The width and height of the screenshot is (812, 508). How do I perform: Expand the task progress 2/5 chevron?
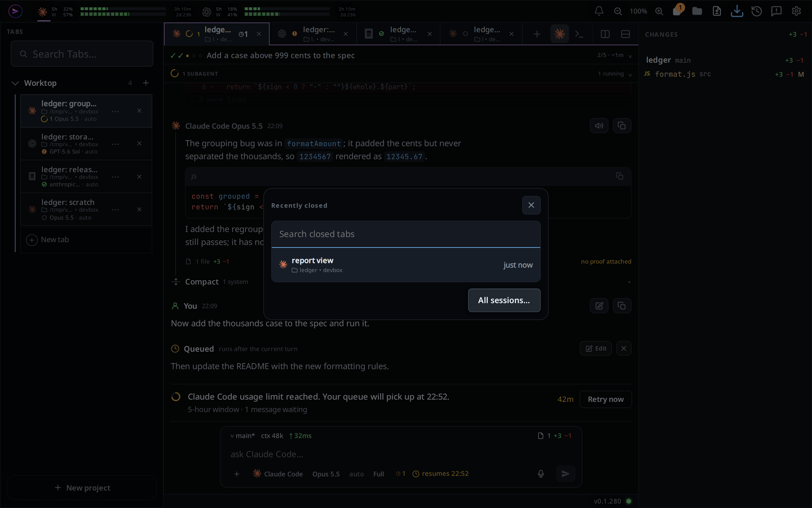click(x=630, y=56)
